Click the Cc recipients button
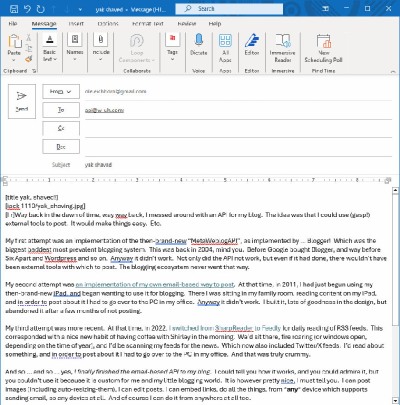400x405 pixels. pos(61,128)
